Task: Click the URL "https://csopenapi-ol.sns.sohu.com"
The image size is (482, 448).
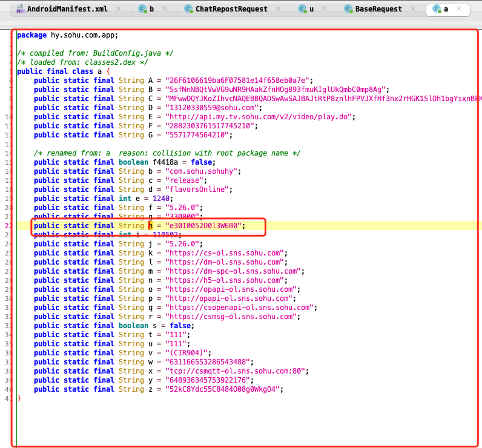Action: click(x=239, y=308)
